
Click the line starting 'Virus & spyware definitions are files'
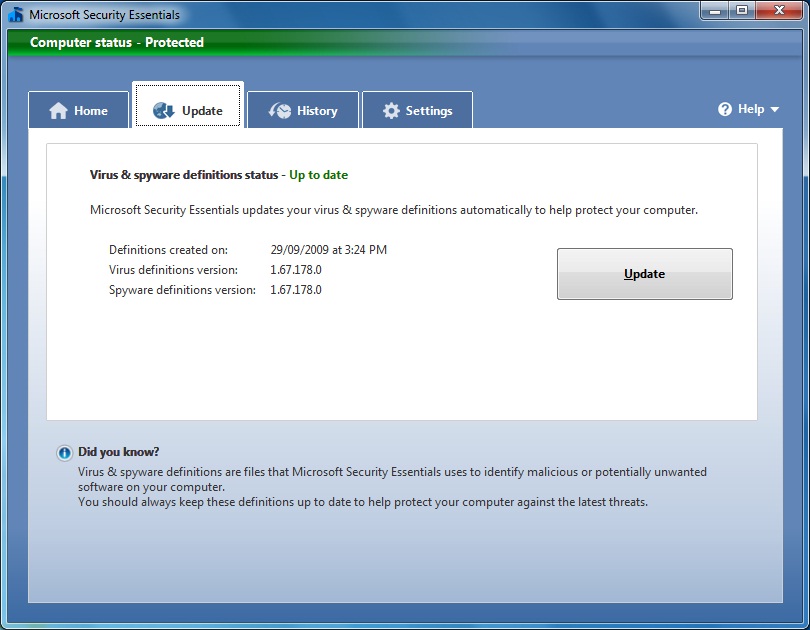(392, 472)
